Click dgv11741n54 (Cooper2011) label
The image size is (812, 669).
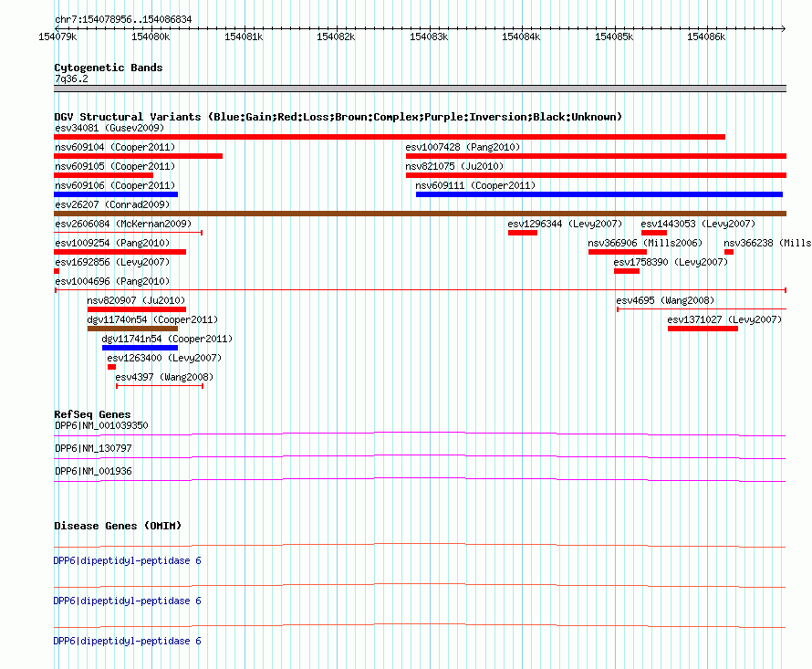pyautogui.click(x=167, y=339)
